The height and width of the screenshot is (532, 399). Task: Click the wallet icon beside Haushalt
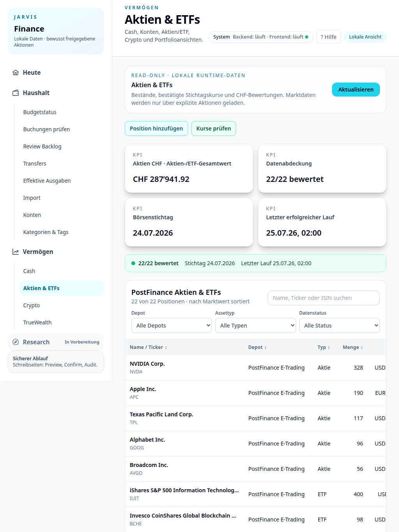tap(16, 93)
